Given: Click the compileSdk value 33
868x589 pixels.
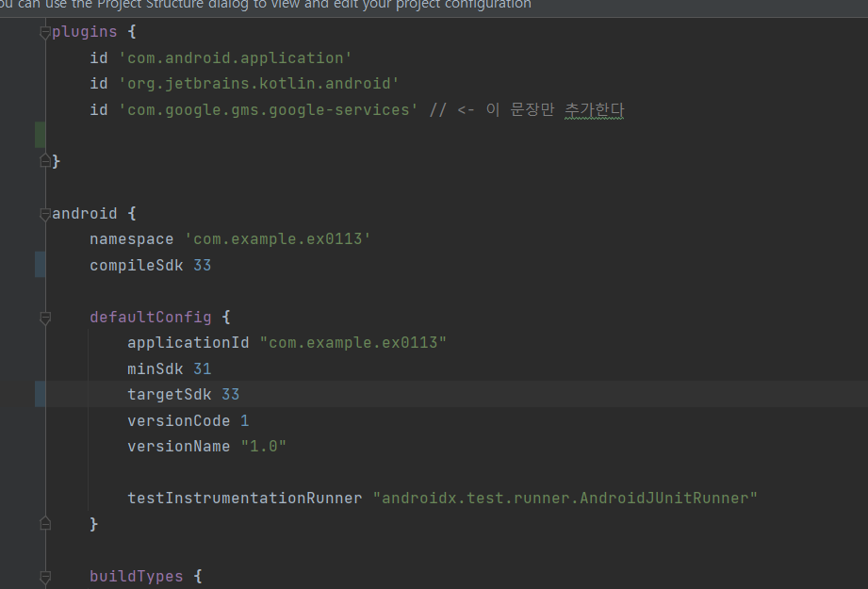Looking at the screenshot, I should coord(202,265).
